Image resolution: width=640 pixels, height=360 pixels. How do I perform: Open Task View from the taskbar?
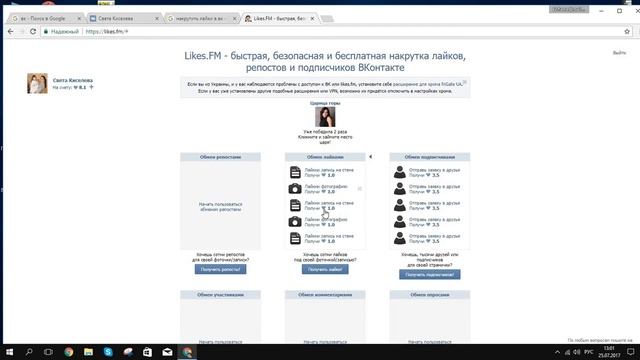[48, 352]
